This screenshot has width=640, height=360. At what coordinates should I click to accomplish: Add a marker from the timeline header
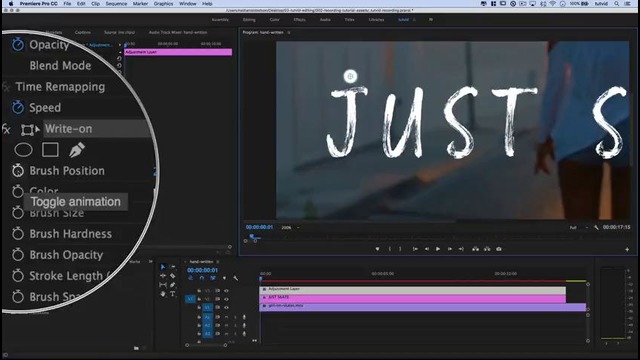point(224,278)
